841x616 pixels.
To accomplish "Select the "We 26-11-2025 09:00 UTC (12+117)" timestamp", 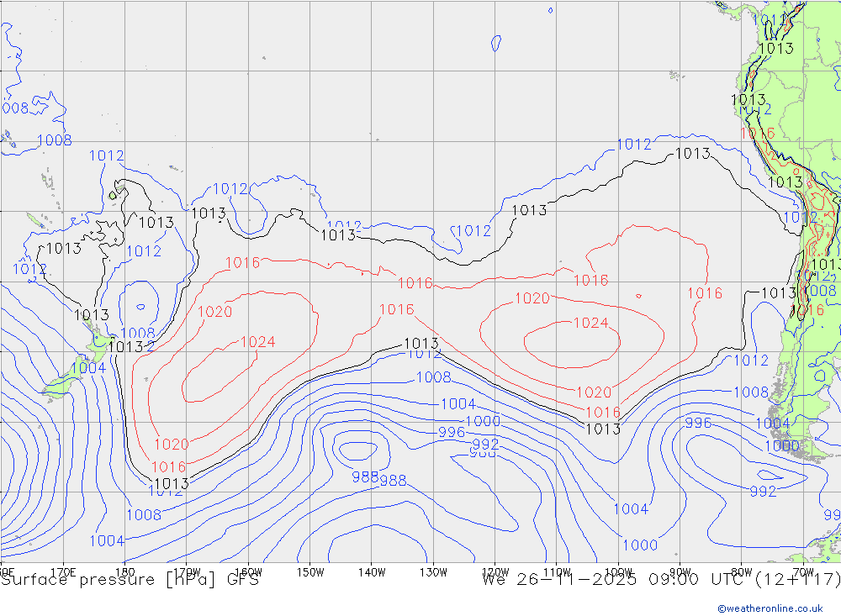I will [x=661, y=580].
